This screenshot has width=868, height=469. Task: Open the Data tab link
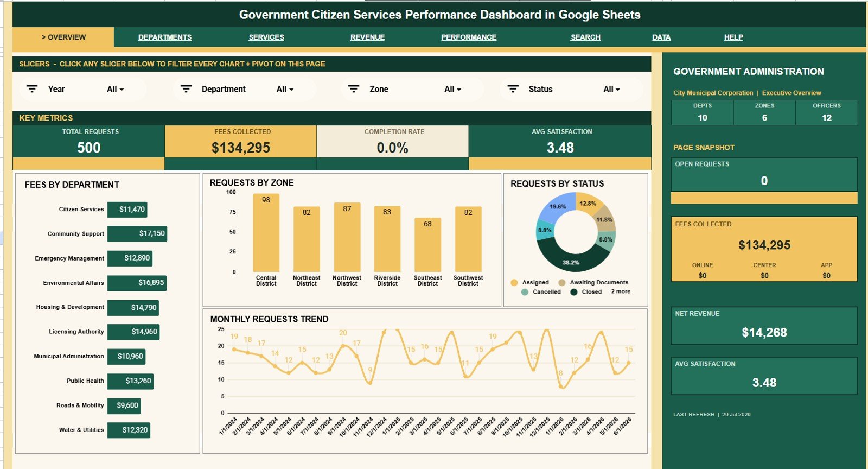coord(661,37)
